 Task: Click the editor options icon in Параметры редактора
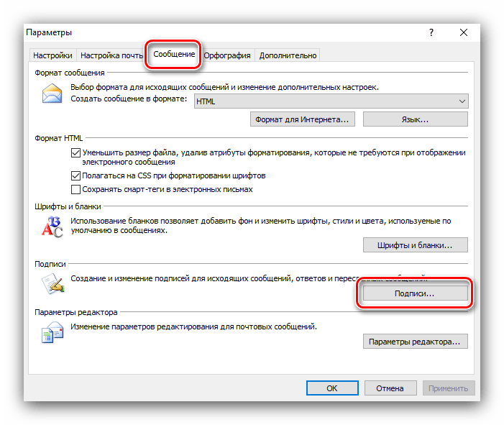pyautogui.click(x=52, y=333)
